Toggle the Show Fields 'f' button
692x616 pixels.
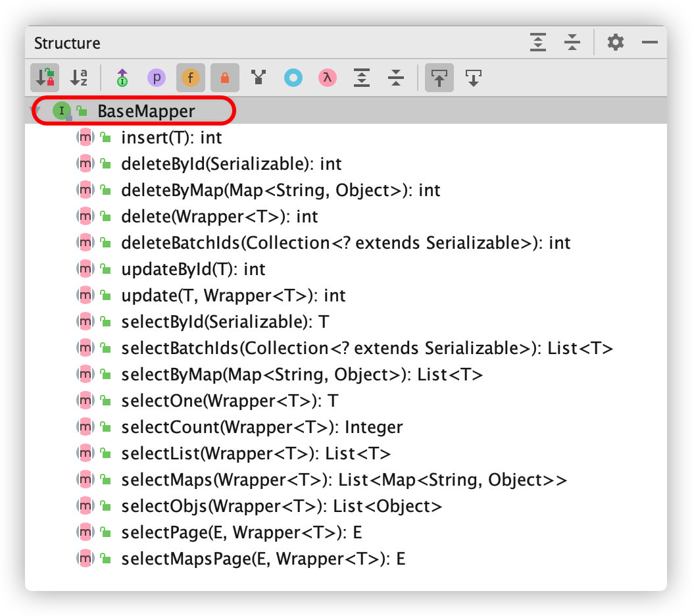191,78
